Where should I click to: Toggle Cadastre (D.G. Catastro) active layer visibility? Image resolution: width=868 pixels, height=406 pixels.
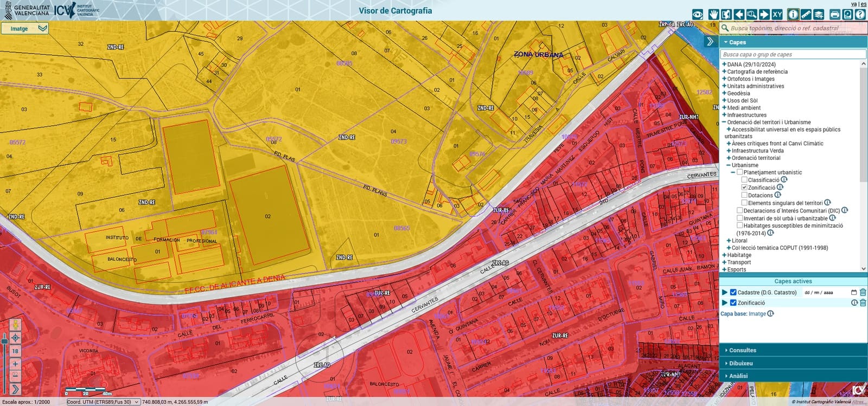point(733,292)
